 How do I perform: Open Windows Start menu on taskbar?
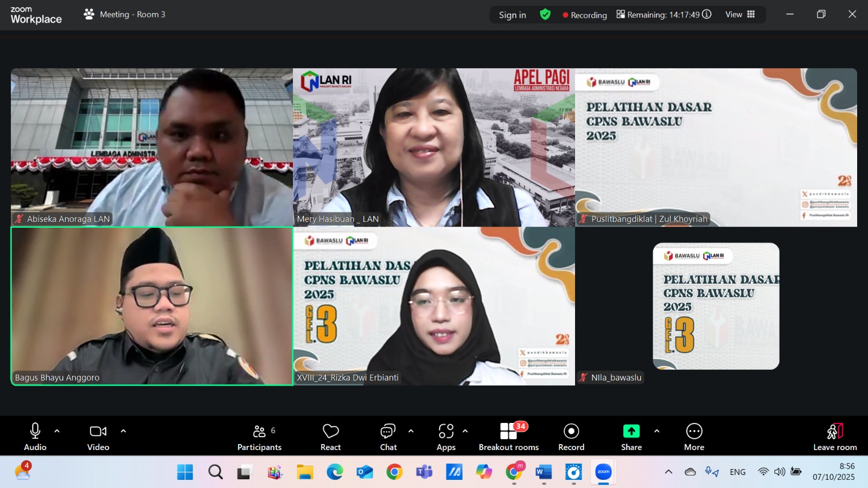click(185, 472)
